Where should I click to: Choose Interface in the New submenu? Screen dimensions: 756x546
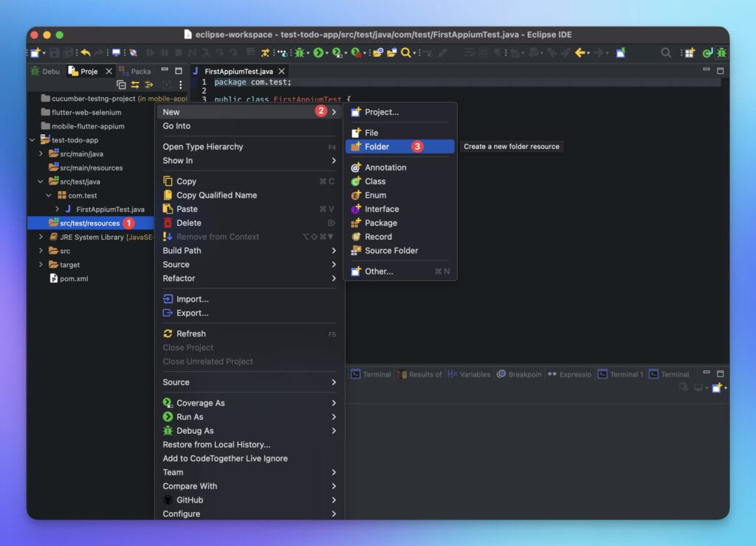tap(400, 209)
